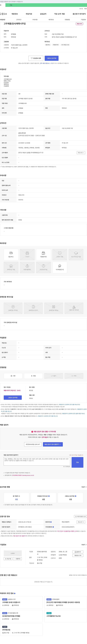
Task: Click the 차량유지비 benefit icon
Action: click(43, 254)
